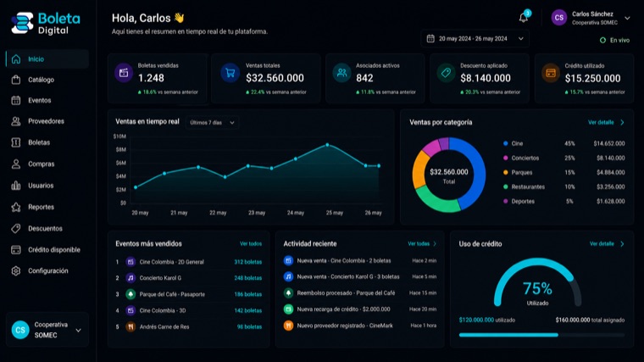Image resolution: width=644 pixels, height=362 pixels.
Task: Click Ver detalle in Uso de crédito
Action: (x=607, y=243)
